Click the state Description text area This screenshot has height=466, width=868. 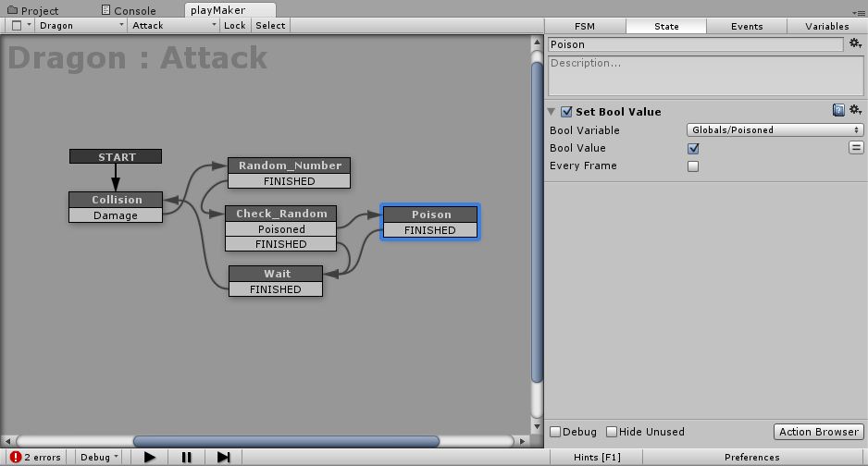pos(705,76)
